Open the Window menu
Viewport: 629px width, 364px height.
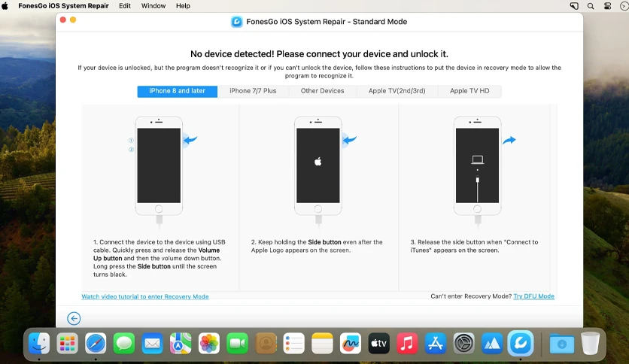click(153, 6)
